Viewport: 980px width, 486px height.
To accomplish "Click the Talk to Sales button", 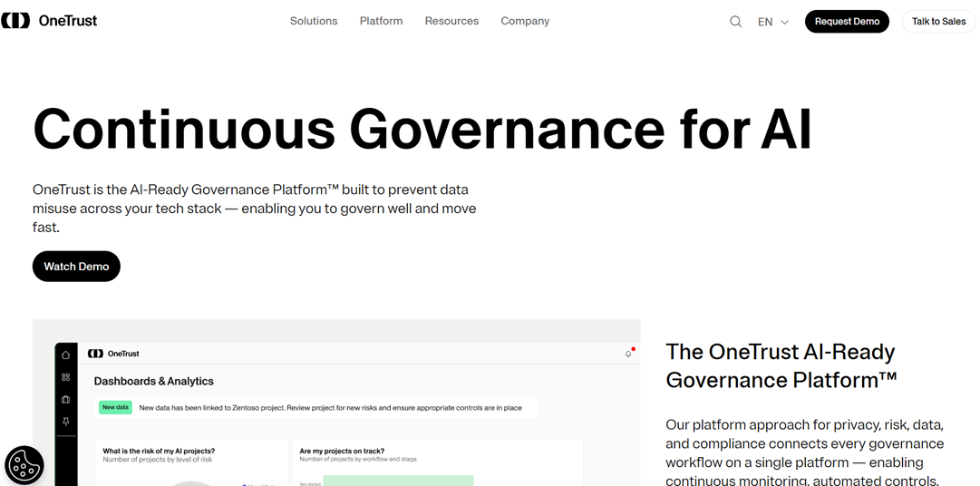I will pyautogui.click(x=938, y=21).
